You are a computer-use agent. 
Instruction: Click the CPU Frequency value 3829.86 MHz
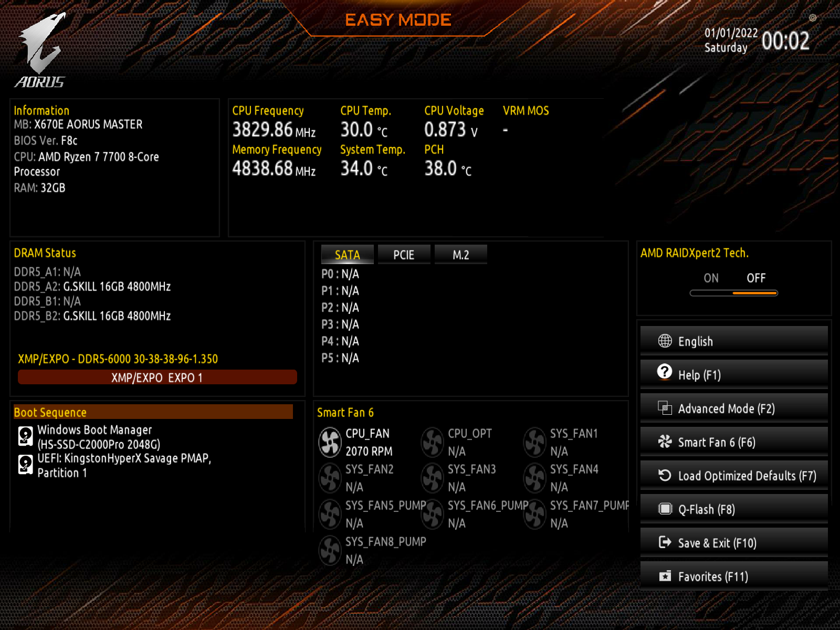coord(274,129)
